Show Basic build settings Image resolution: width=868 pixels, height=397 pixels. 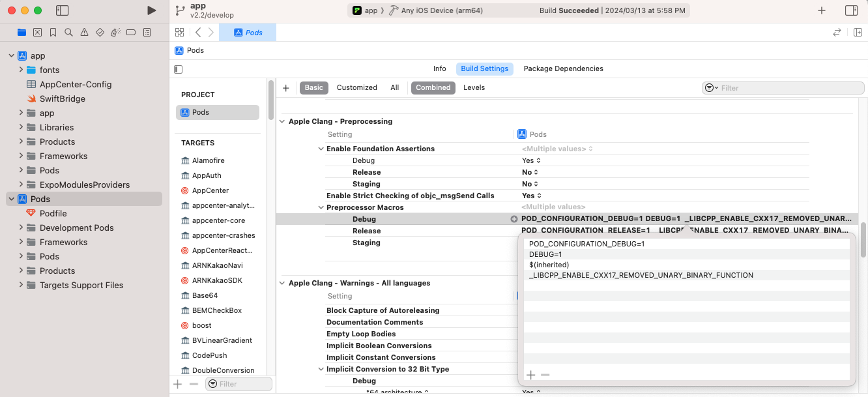(x=313, y=87)
